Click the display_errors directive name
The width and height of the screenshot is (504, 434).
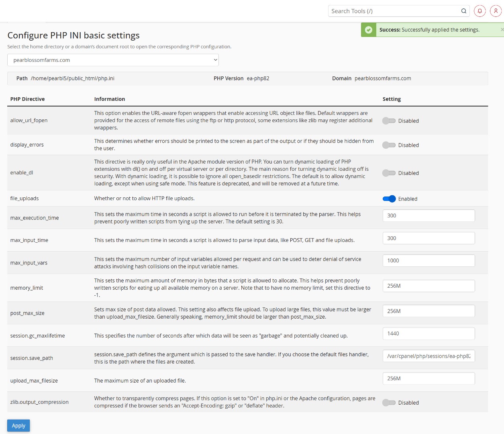27,145
